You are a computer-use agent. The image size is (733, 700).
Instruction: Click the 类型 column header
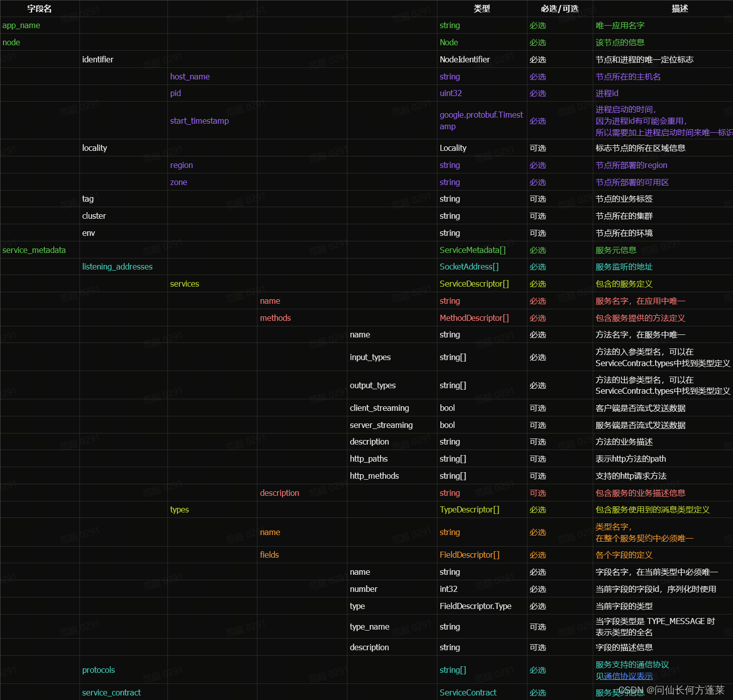point(482,9)
